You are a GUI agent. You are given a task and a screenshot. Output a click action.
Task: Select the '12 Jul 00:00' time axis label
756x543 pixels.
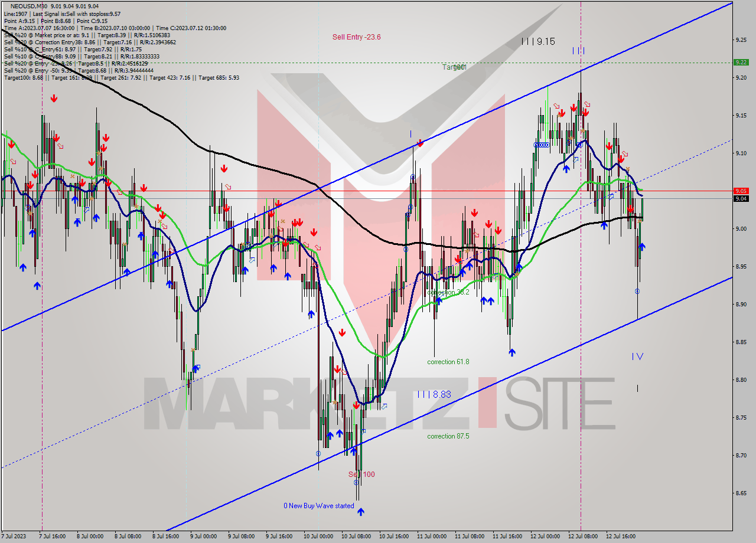point(545,537)
